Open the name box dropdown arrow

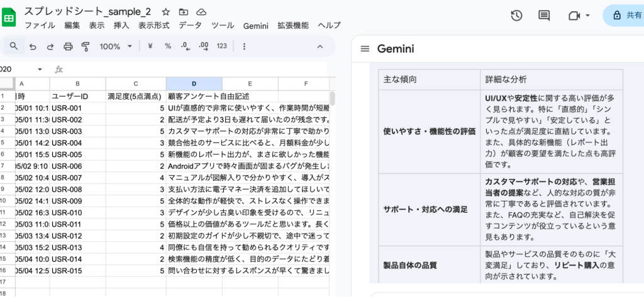point(40,69)
